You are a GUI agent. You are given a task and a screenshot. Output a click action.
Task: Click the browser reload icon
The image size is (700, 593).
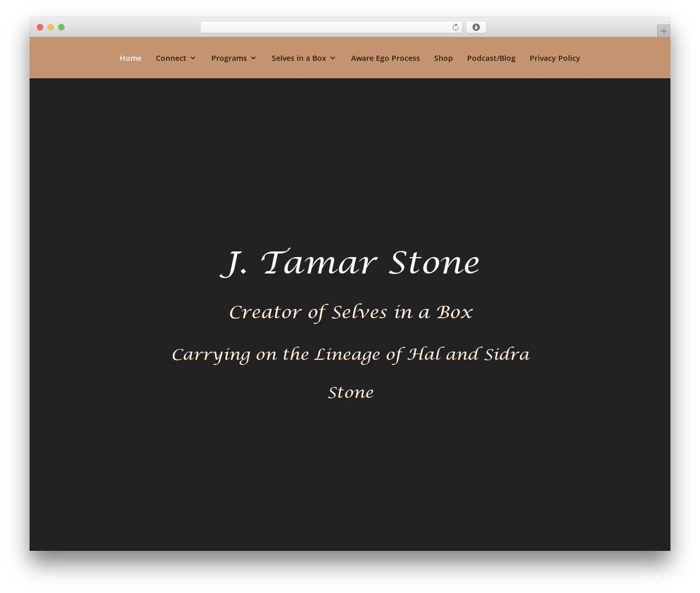pos(455,27)
